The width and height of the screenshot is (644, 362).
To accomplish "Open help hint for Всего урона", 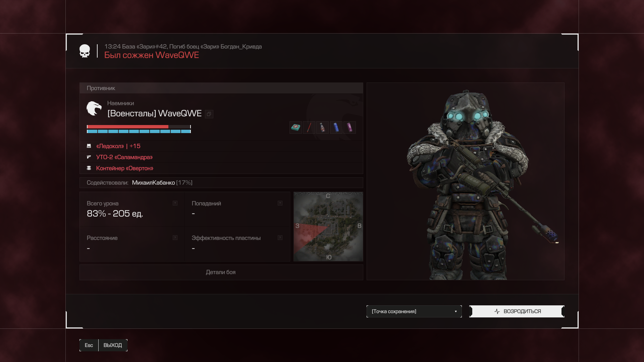I will tap(175, 203).
